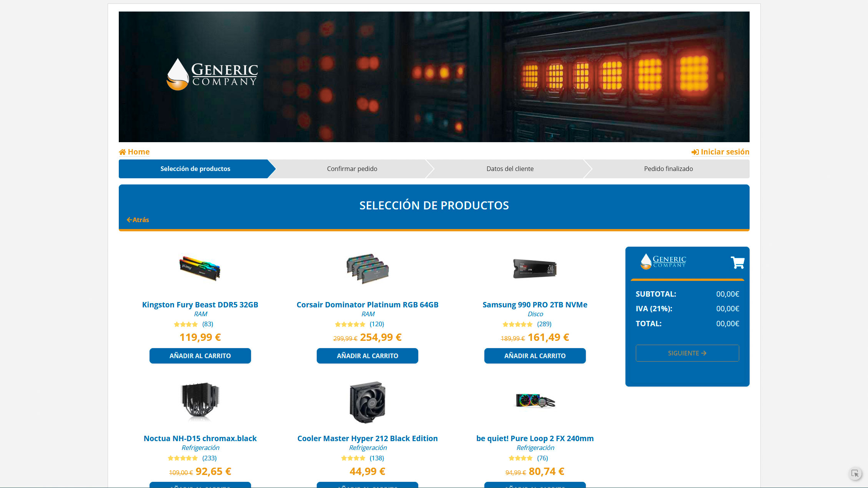868x488 pixels.
Task: Select the Confirmar pedido step
Action: [x=352, y=169]
